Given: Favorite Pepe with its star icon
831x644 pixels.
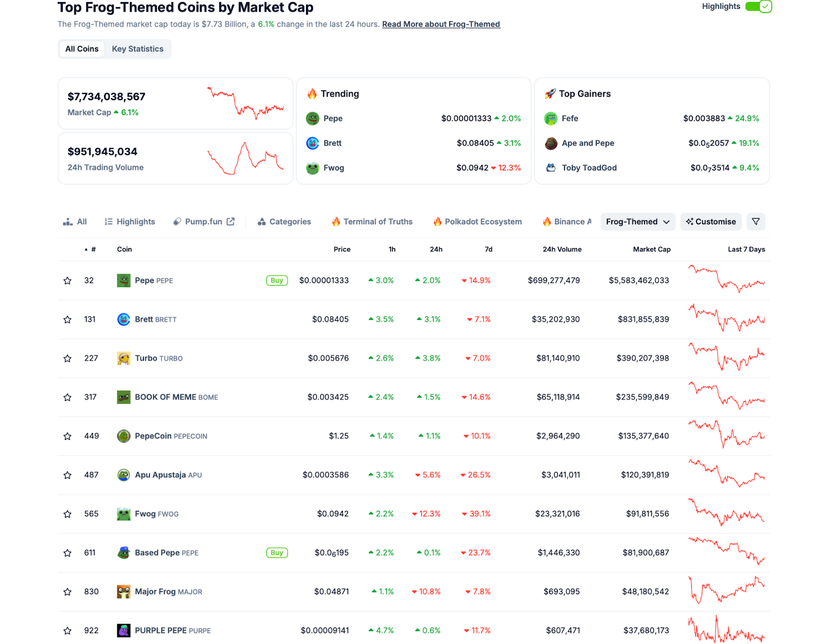Looking at the screenshot, I should click(x=68, y=280).
